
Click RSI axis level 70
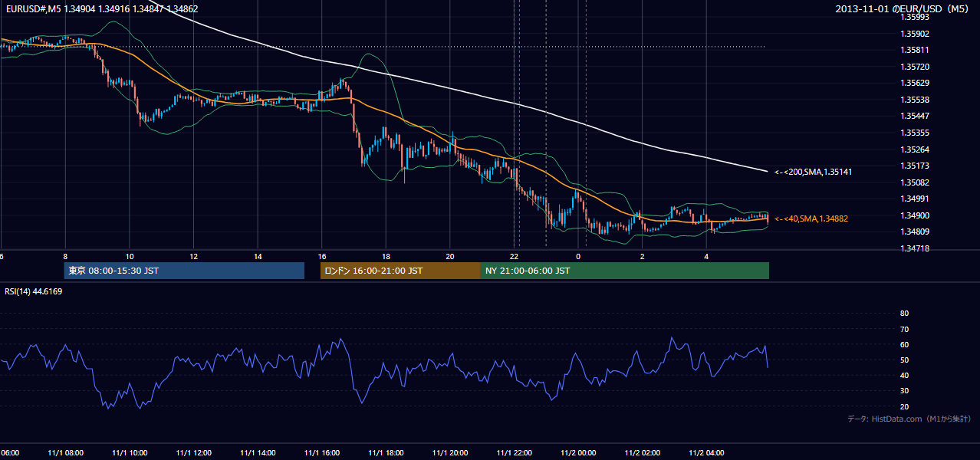(904, 329)
